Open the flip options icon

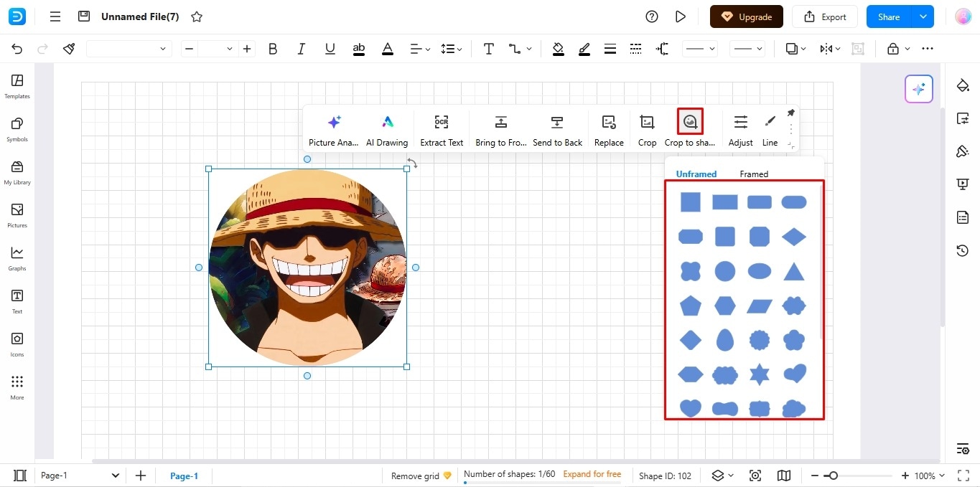[830, 49]
